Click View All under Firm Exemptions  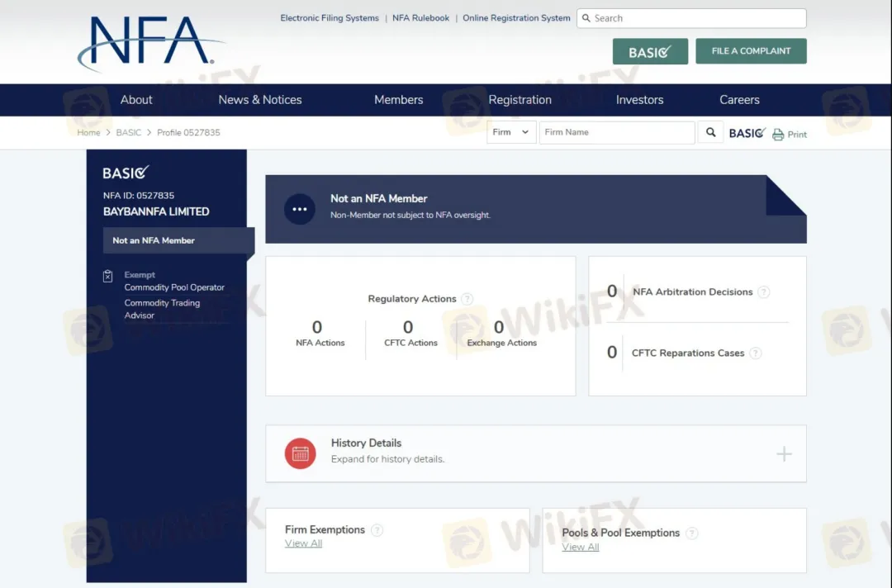pos(303,543)
